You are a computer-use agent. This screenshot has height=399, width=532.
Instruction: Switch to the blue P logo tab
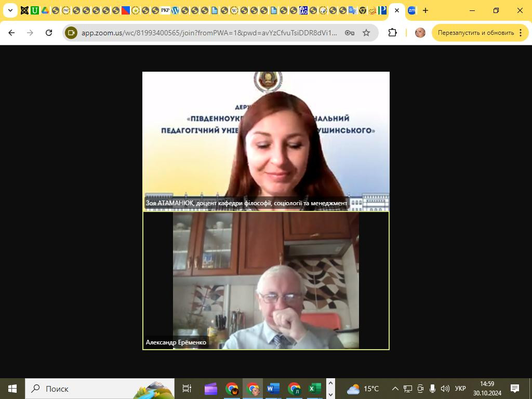tap(383, 10)
